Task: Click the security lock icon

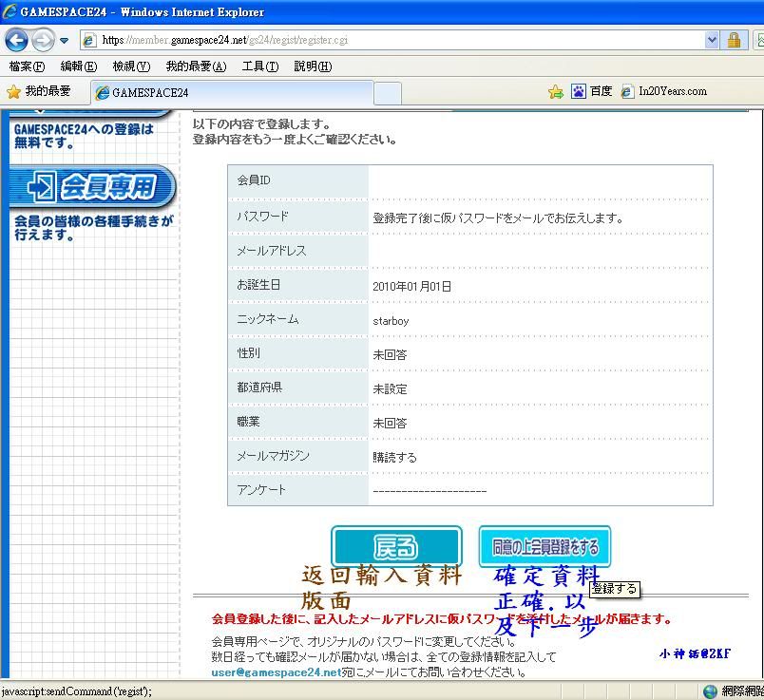Action: pyautogui.click(x=734, y=40)
